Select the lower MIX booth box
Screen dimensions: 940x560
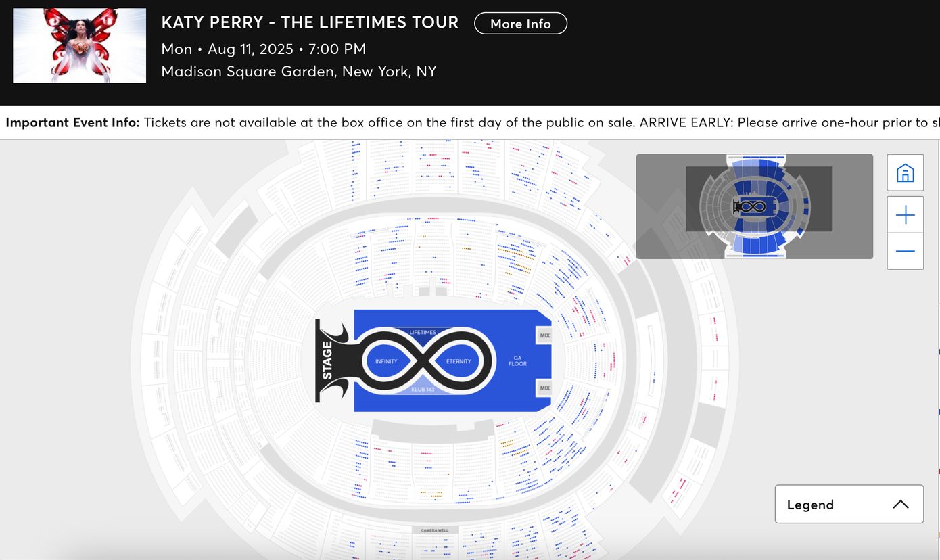coord(544,388)
